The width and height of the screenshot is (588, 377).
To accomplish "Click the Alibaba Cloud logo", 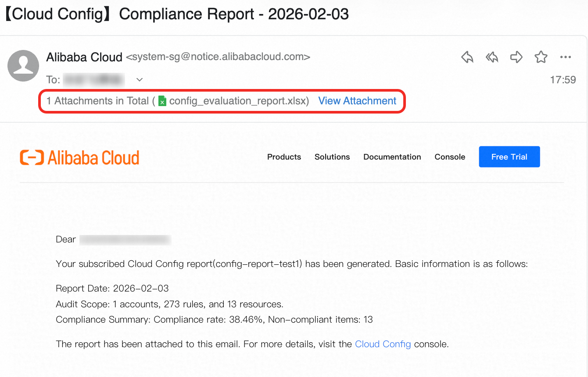I will click(x=79, y=157).
